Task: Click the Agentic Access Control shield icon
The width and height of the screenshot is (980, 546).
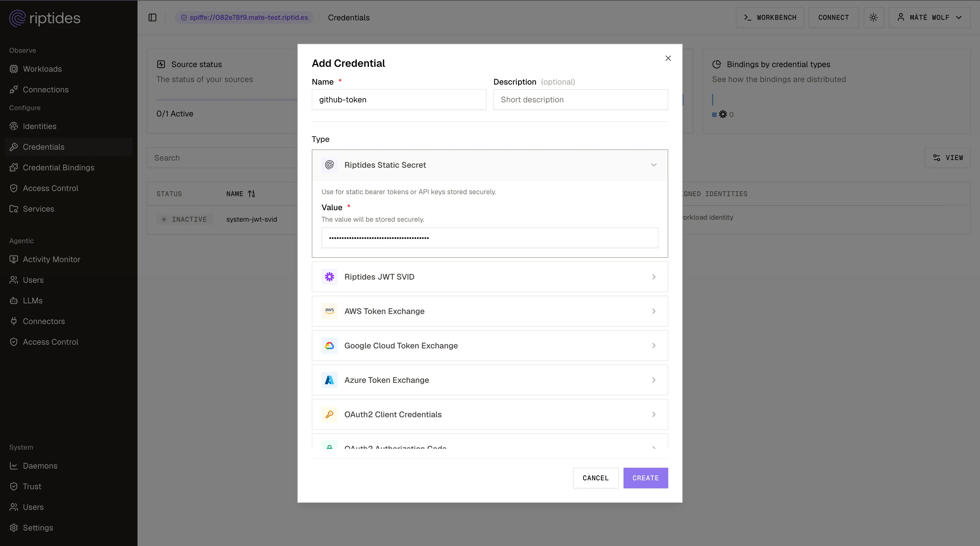Action: click(14, 342)
